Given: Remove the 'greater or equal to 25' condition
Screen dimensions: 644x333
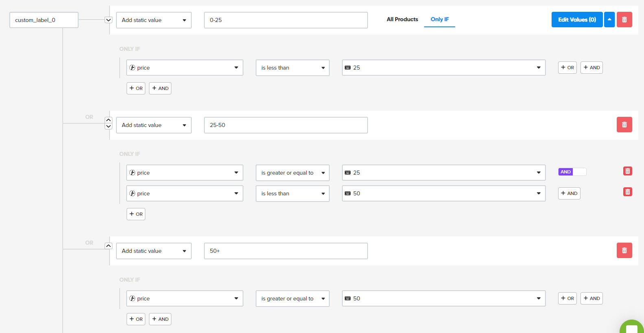Looking at the screenshot, I should [x=627, y=171].
